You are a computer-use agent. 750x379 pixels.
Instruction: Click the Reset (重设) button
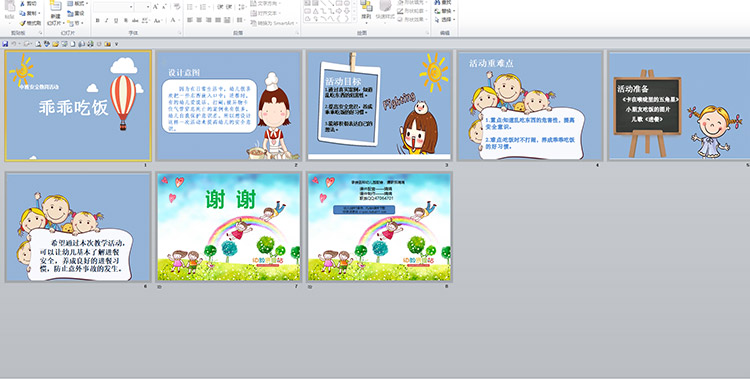[x=76, y=13]
